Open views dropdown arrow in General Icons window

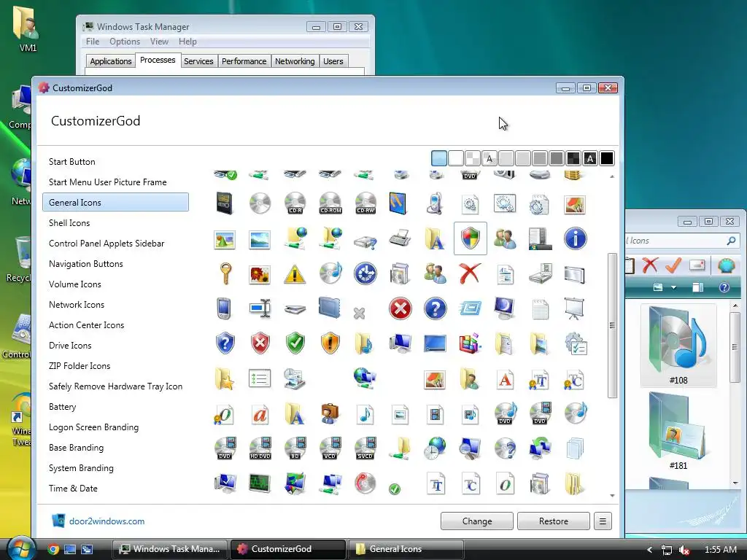click(x=673, y=287)
